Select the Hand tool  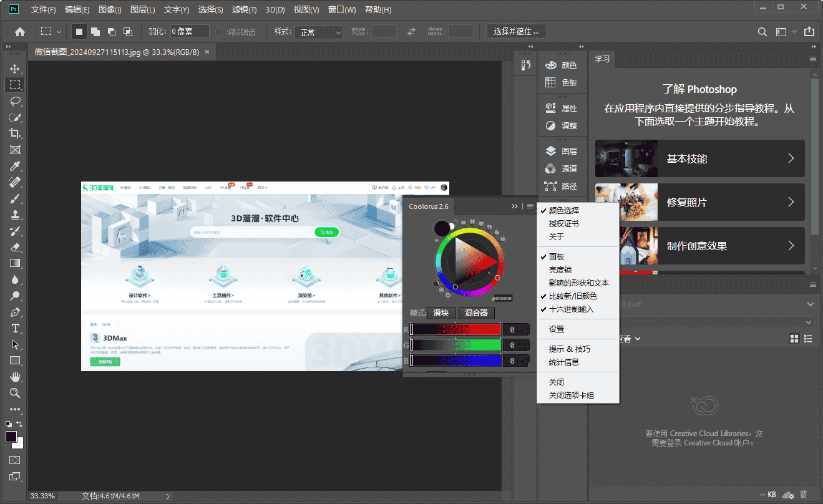click(15, 377)
